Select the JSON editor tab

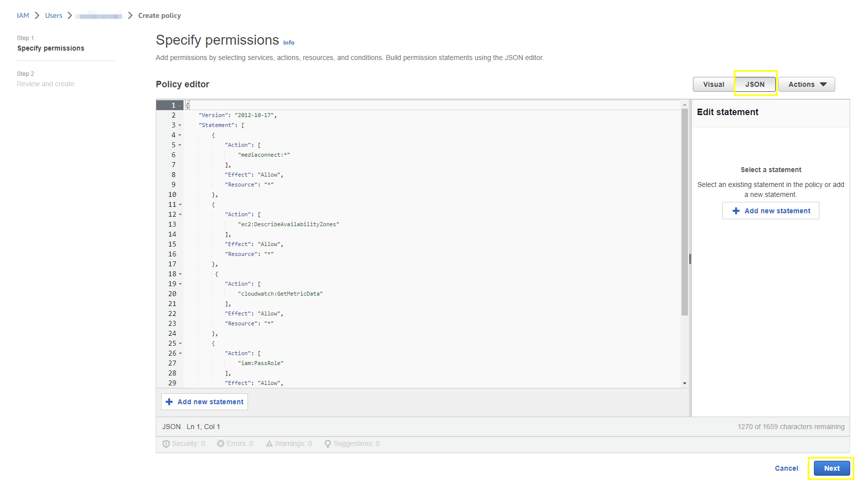click(x=754, y=84)
